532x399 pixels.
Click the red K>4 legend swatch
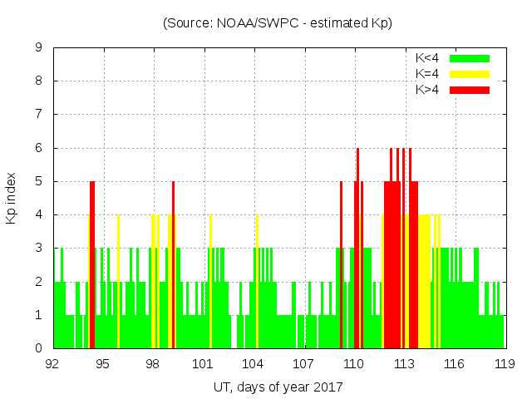click(470, 89)
